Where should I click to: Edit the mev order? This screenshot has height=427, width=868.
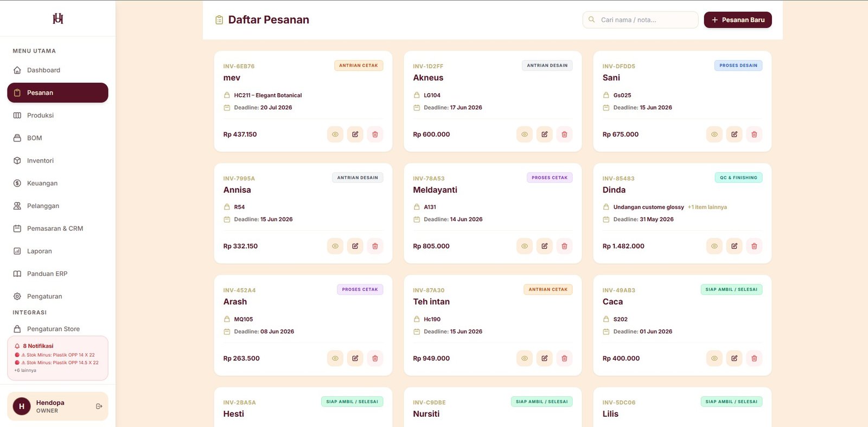click(x=355, y=134)
